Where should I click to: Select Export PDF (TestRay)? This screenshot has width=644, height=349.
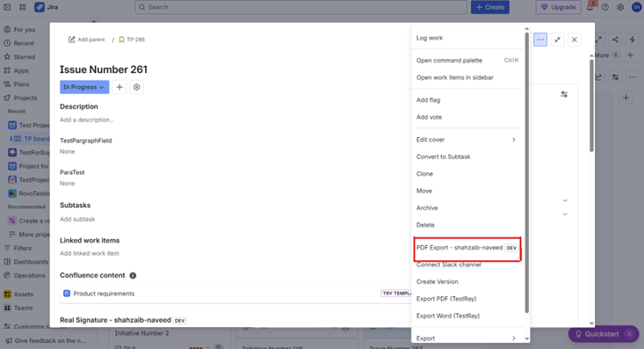[x=467, y=299]
